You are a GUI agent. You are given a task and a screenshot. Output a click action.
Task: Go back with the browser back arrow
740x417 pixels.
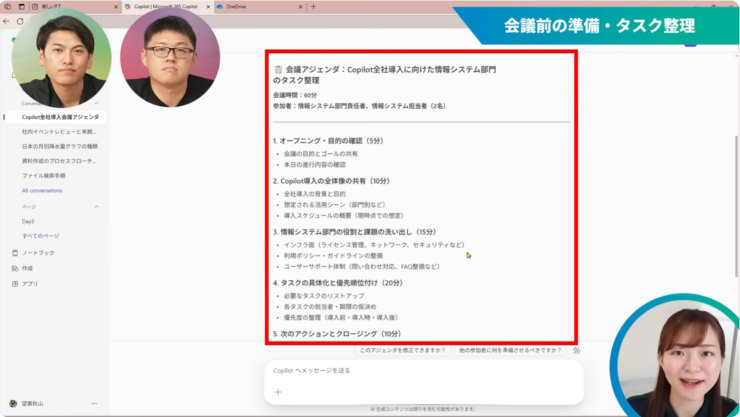click(x=6, y=21)
